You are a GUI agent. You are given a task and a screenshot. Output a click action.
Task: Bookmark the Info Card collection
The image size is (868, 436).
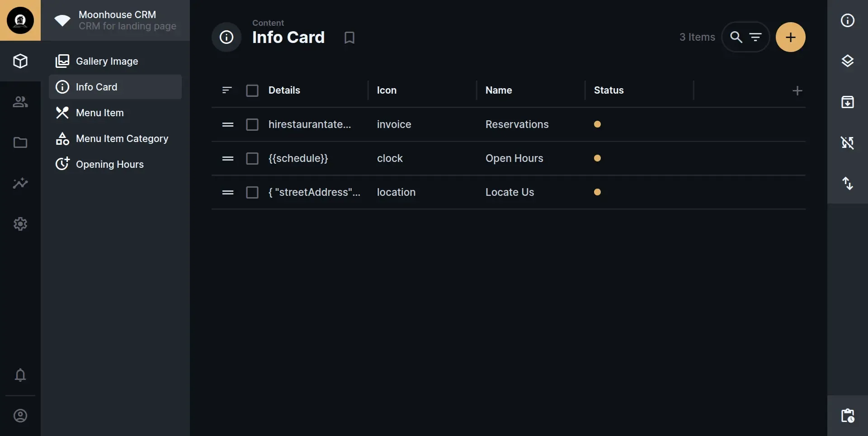coord(349,38)
